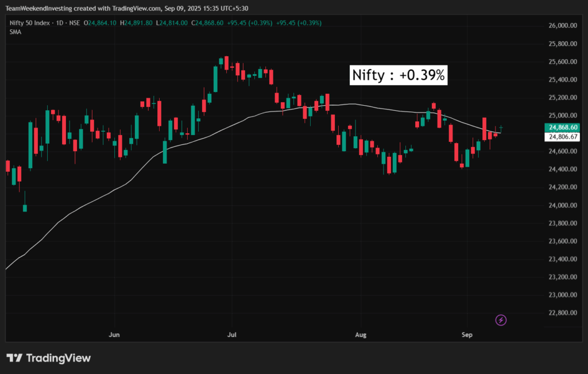
Task: Click the 25,200.00 price axis label
Action: [x=563, y=98]
